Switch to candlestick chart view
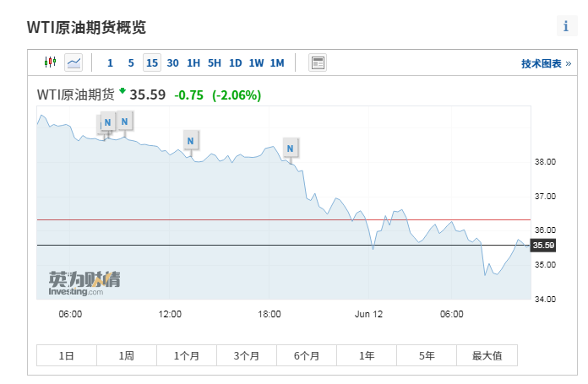Screen dimensions: 588x384 [x=50, y=62]
